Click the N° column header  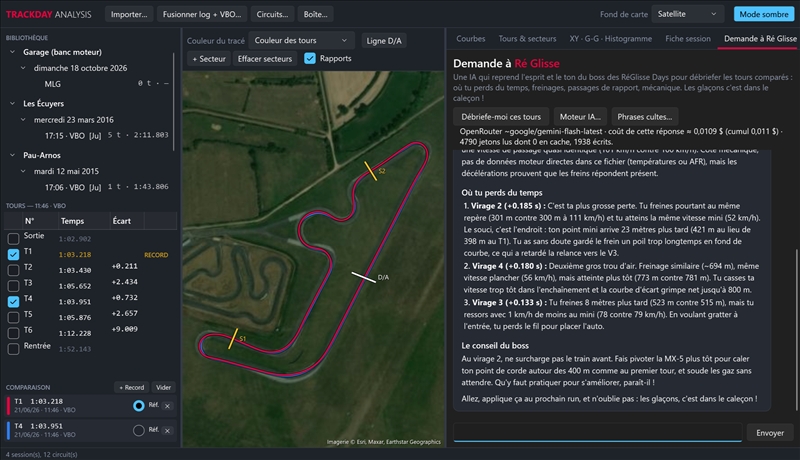click(30, 221)
